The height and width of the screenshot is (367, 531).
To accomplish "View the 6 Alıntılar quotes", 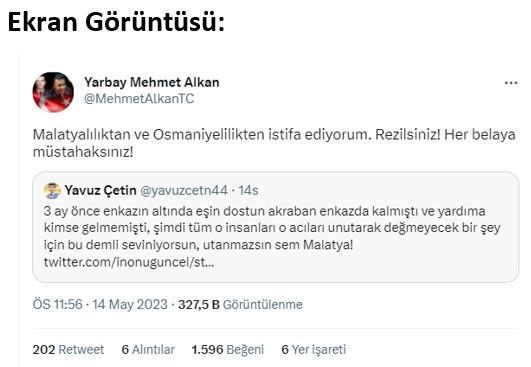I will [x=148, y=349].
